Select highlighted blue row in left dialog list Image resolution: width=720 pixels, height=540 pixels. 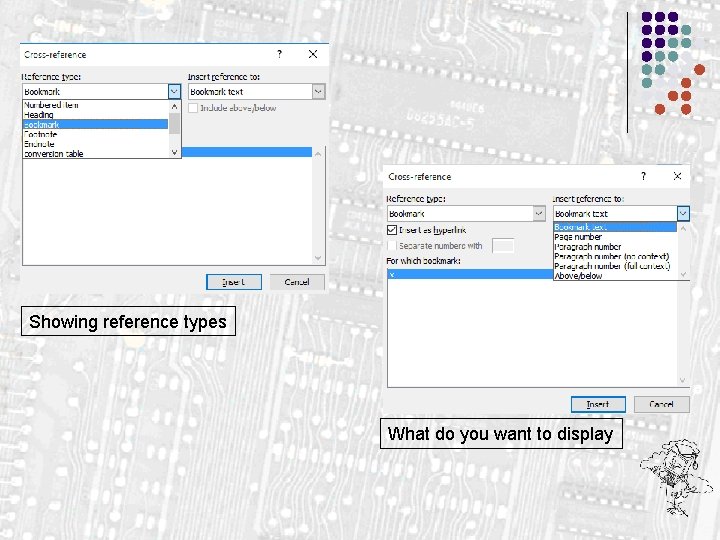pyautogui.click(x=247, y=152)
